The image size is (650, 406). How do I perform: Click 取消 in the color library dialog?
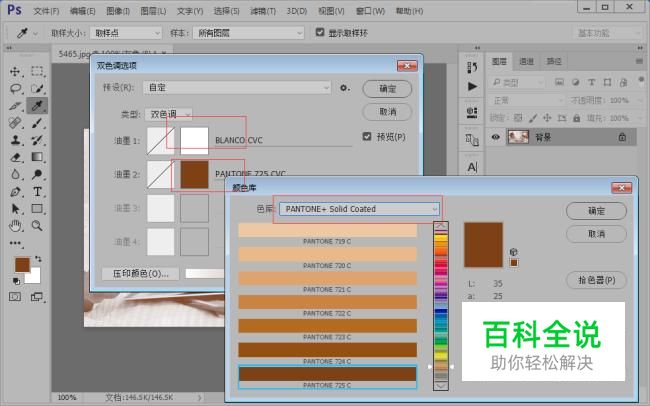596,234
